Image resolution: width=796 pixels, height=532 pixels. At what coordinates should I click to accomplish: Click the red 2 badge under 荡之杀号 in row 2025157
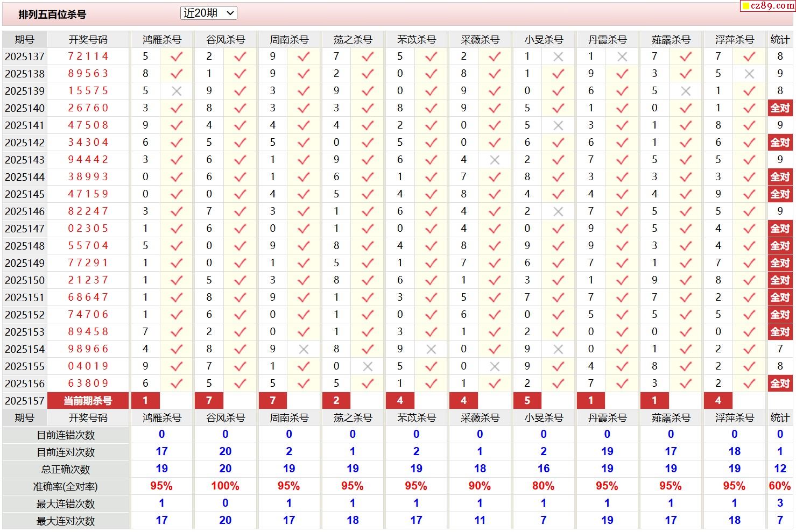tap(336, 401)
